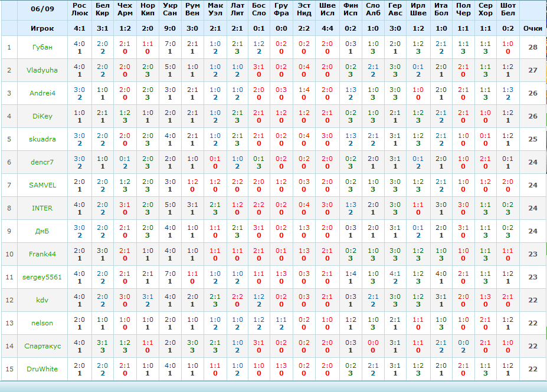This screenshot has height=392, width=547.
Task: Open SAMVEL player link
Action: 42,185
